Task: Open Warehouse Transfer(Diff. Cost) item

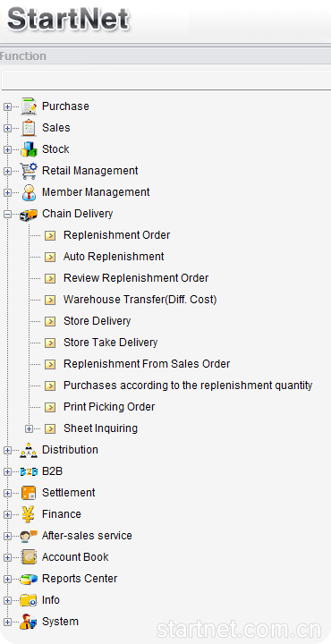Action: coord(140,300)
